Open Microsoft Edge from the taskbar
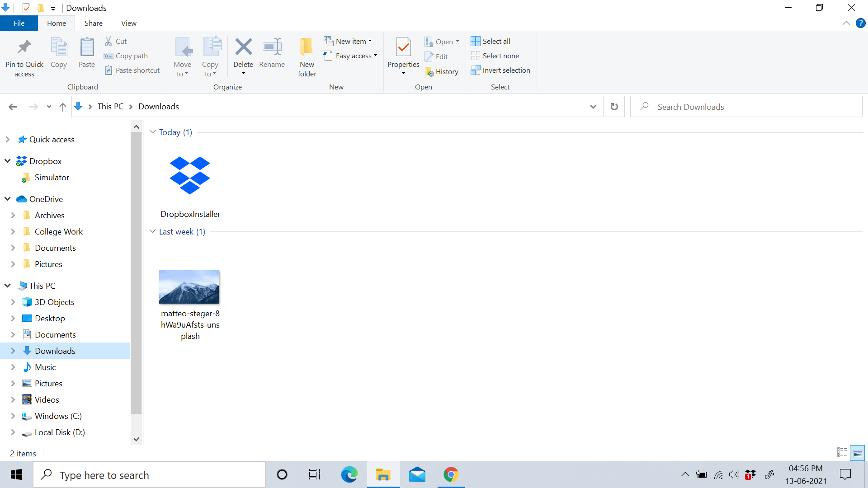Screen dimensions: 868x488 (349, 475)
